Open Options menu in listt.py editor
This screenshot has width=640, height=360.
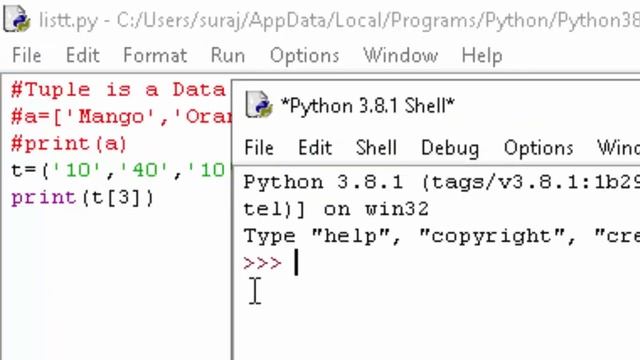[x=304, y=55]
